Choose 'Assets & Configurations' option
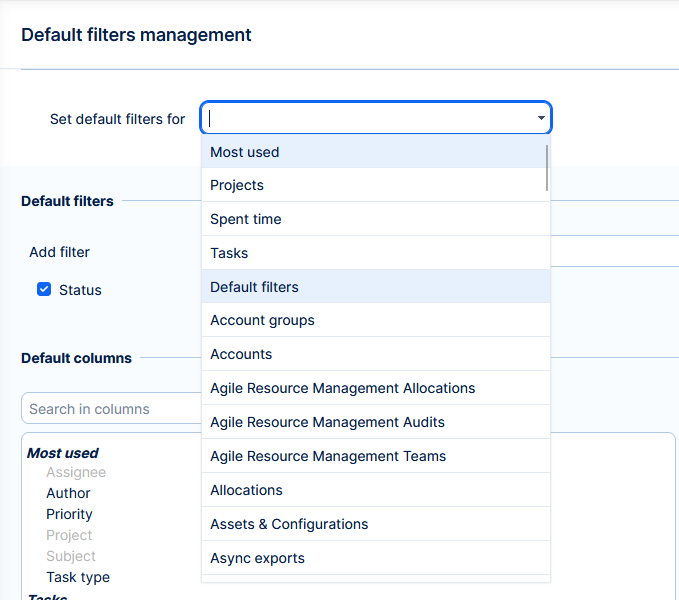The image size is (679, 600). coord(374,524)
